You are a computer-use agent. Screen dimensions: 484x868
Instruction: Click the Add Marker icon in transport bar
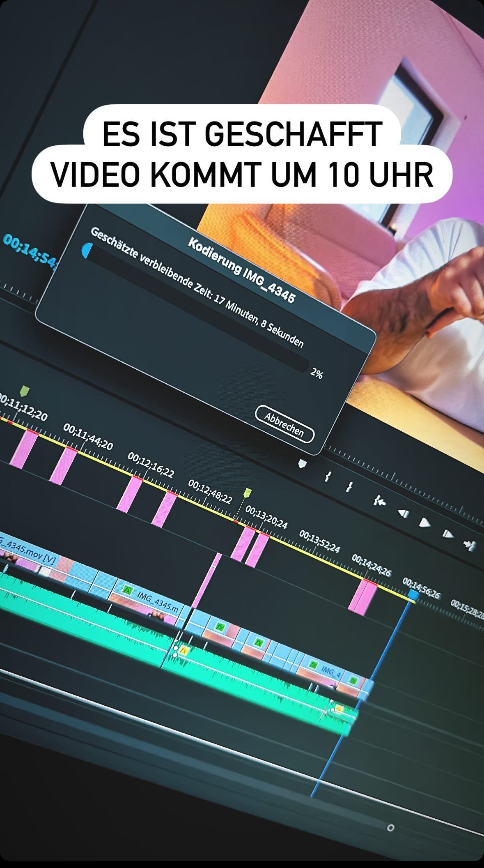tap(302, 464)
